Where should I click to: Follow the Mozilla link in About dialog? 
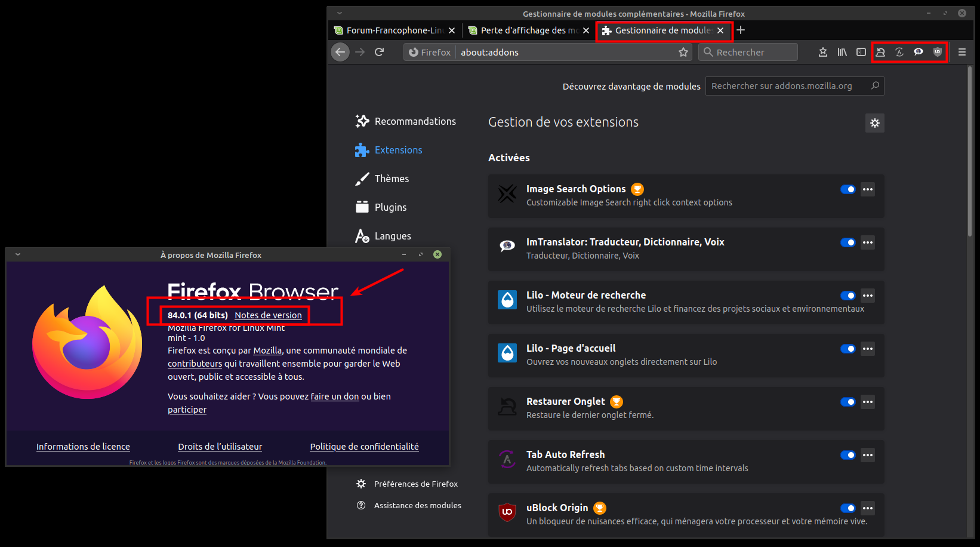point(267,351)
